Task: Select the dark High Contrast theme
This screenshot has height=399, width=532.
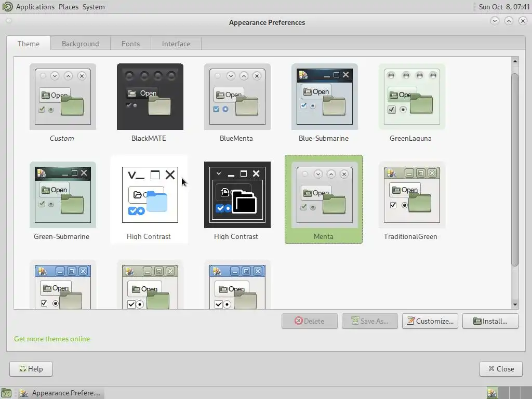Action: [x=237, y=195]
